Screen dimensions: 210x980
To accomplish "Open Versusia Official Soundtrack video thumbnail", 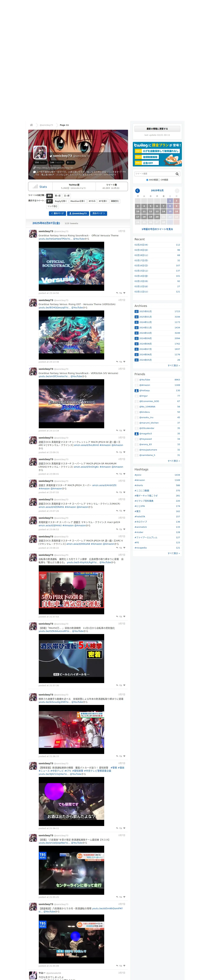I will [71, 266].
